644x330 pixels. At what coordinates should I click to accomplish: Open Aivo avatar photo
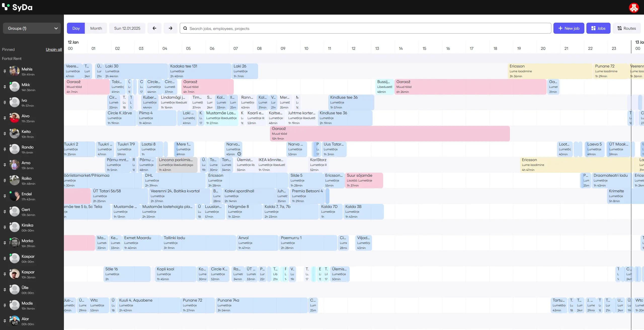click(15, 118)
